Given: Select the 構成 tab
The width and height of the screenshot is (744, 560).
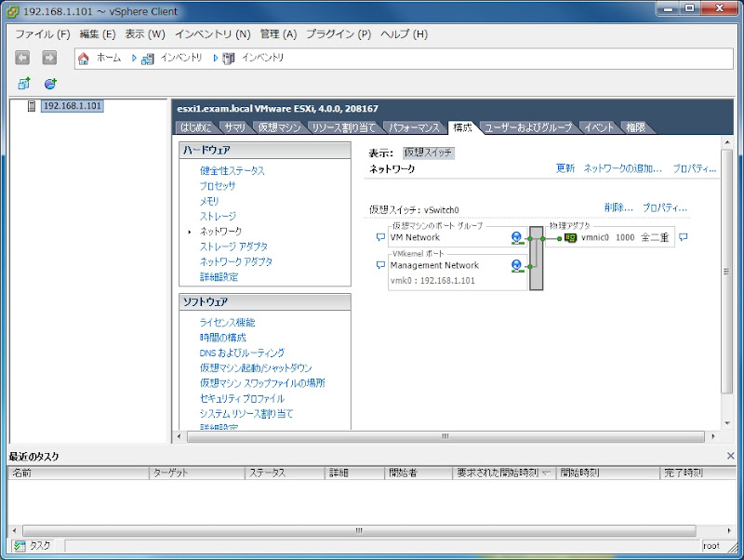Looking at the screenshot, I should click(x=462, y=127).
